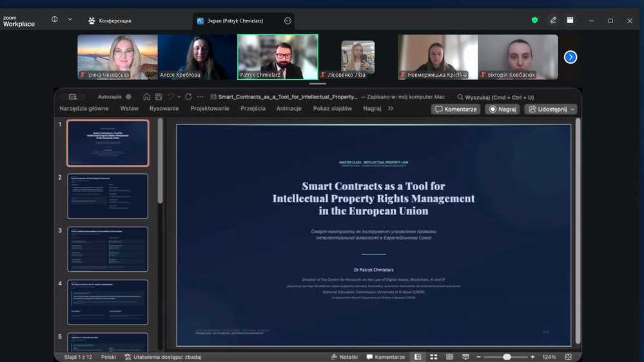Image resolution: width=644 pixels, height=362 pixels.
Task: Start slideshow from status bar icon
Action: pos(465,357)
